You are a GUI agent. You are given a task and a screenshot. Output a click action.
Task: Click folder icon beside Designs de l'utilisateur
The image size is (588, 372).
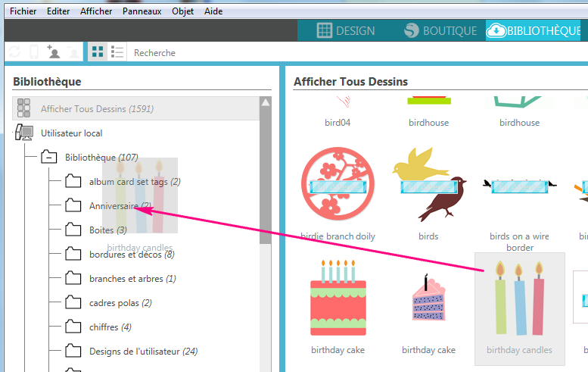click(x=73, y=351)
